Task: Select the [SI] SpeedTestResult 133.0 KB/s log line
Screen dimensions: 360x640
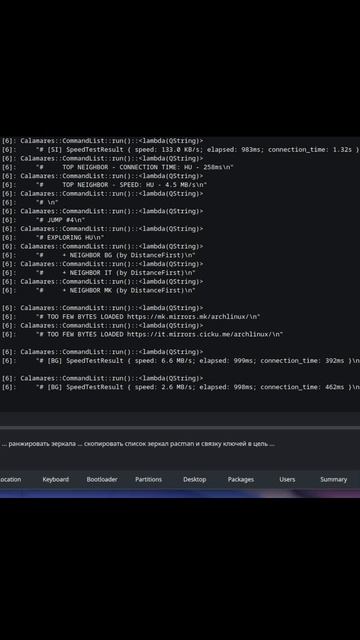Action: point(180,149)
